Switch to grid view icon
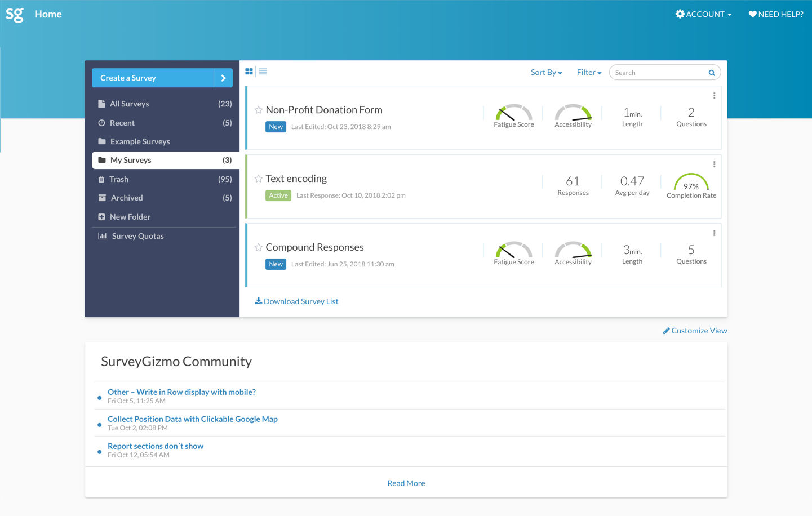The width and height of the screenshot is (812, 516). (x=249, y=72)
